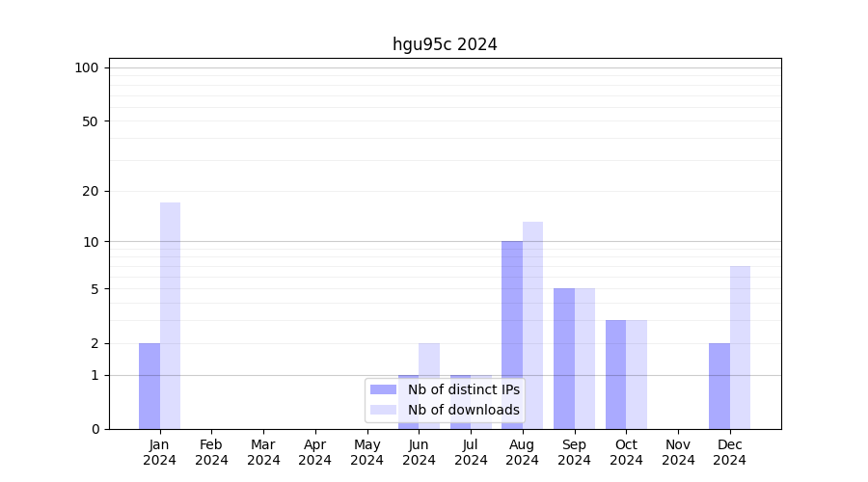Screen dimensions: 868x482
Task: Select the 0 tick on the y-axis
Action: point(95,429)
